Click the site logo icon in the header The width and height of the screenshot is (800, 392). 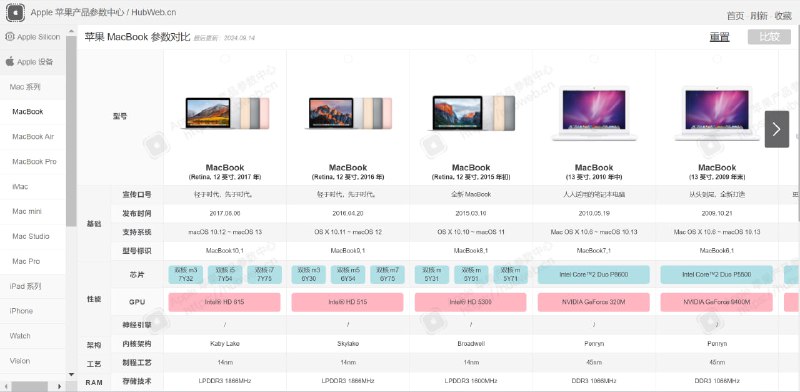[15, 12]
